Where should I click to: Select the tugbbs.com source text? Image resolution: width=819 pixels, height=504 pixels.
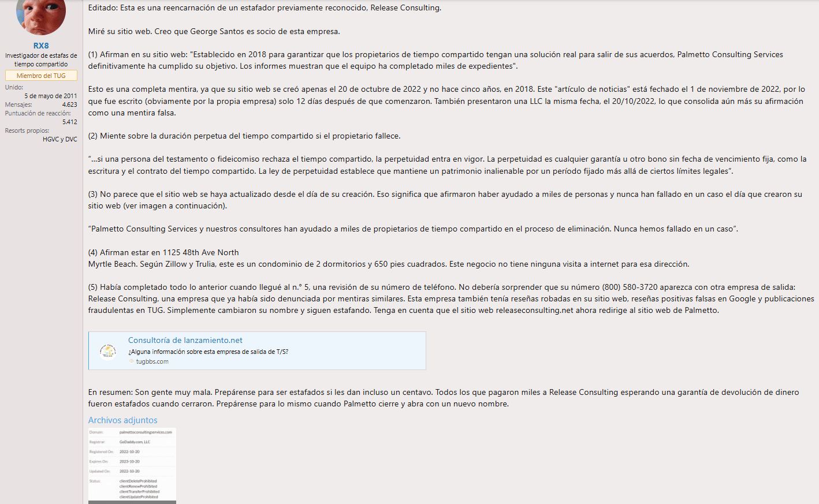click(152, 361)
